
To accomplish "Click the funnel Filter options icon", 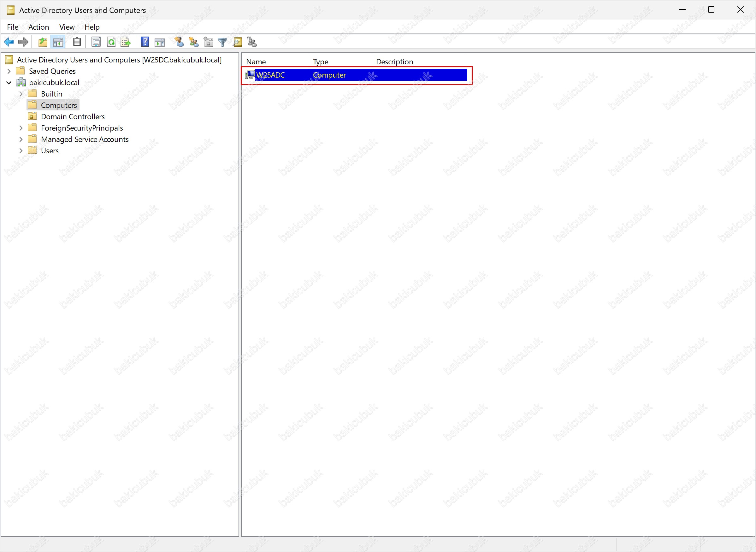I will tap(222, 42).
